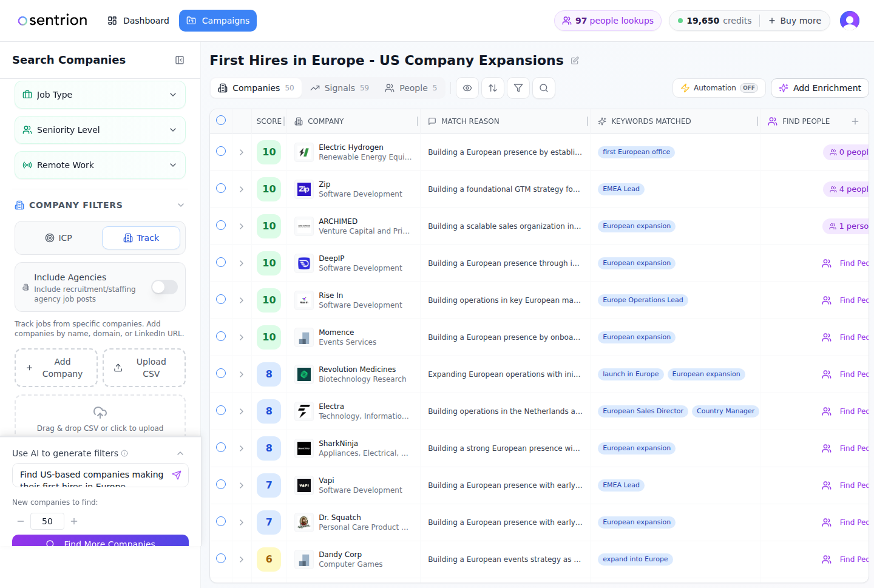The image size is (874, 588).
Task: Select Zip row checkbox
Action: click(221, 188)
